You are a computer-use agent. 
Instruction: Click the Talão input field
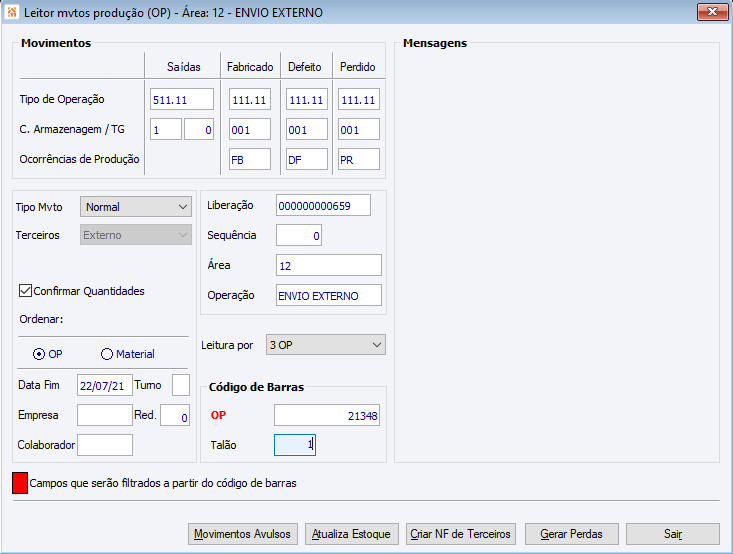click(295, 445)
